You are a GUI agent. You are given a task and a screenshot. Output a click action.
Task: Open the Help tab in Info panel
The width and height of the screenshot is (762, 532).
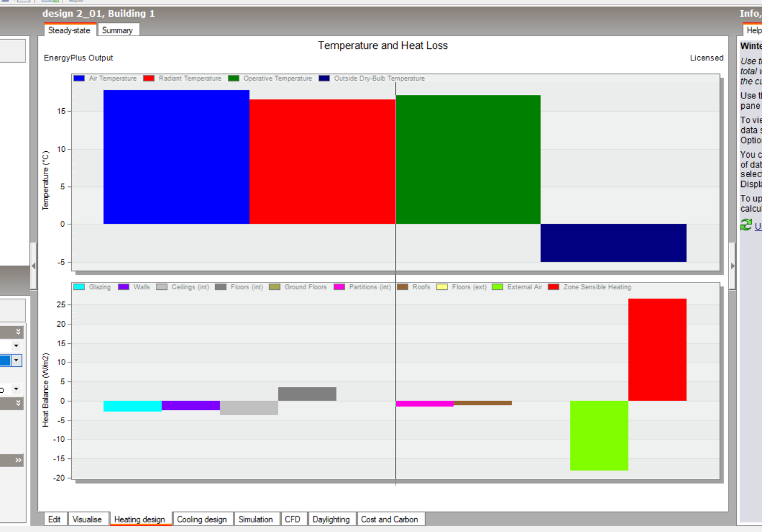(x=753, y=30)
